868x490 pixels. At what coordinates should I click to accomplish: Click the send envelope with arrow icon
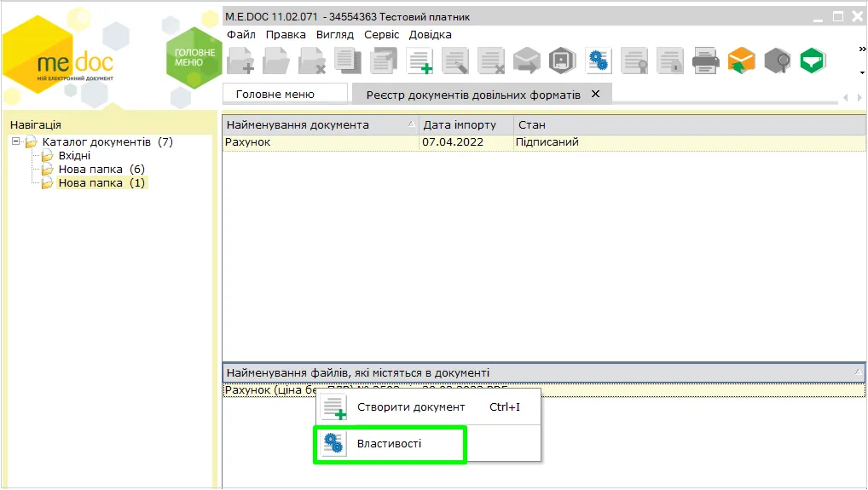coord(526,61)
